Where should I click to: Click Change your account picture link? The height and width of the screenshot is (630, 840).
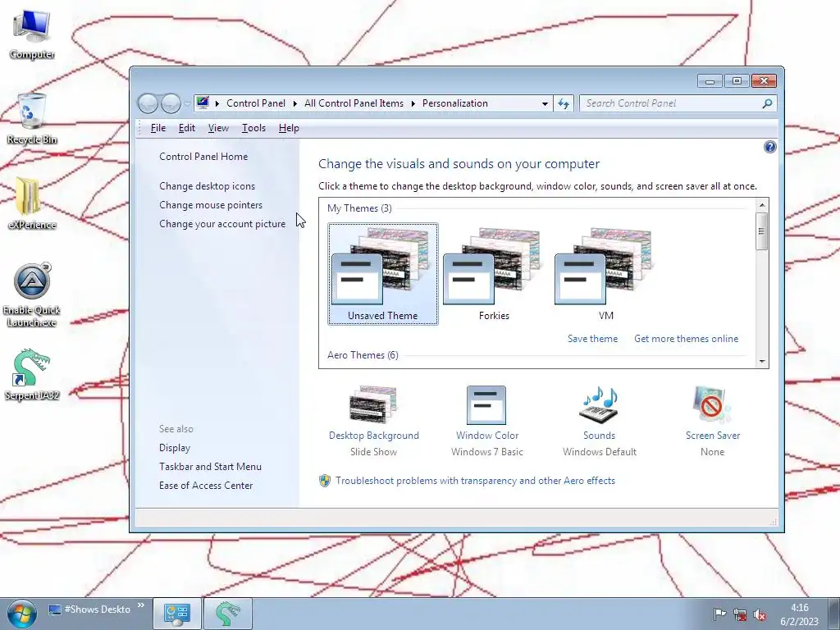[x=221, y=224]
